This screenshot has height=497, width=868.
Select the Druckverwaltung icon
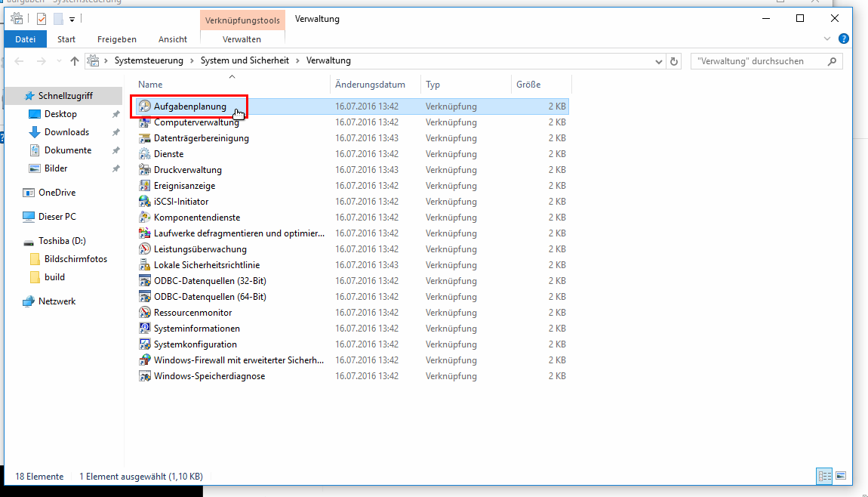(x=144, y=169)
